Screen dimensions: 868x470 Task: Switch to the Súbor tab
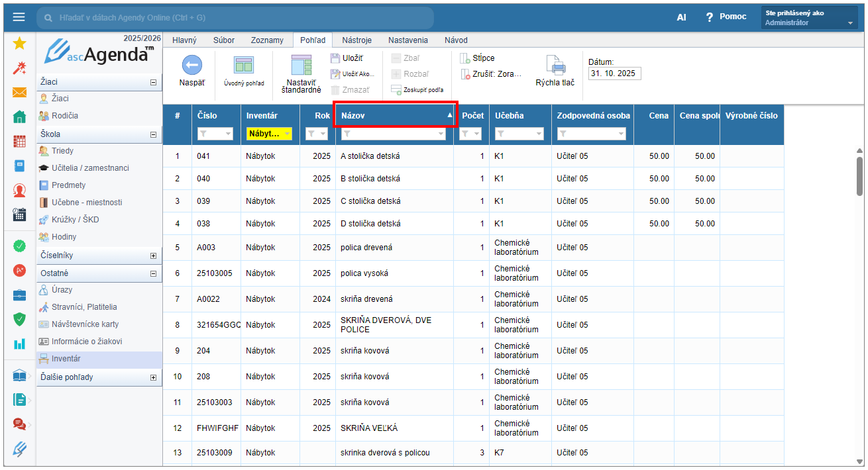click(223, 40)
